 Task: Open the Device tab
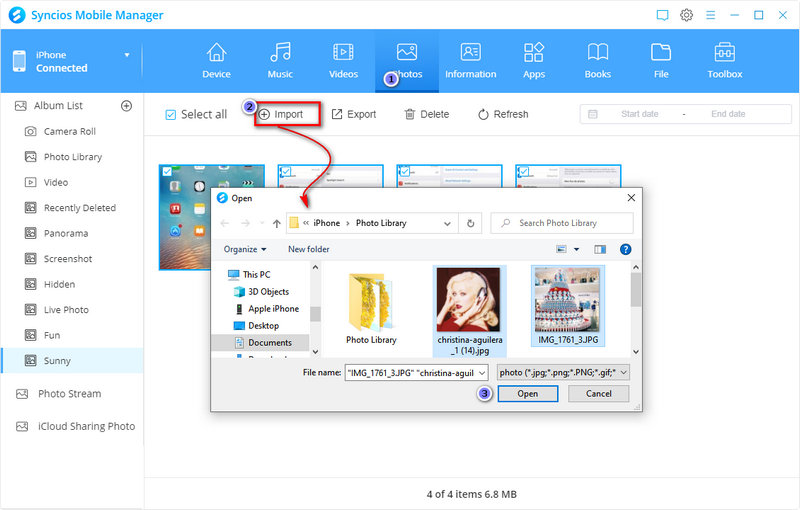click(216, 61)
